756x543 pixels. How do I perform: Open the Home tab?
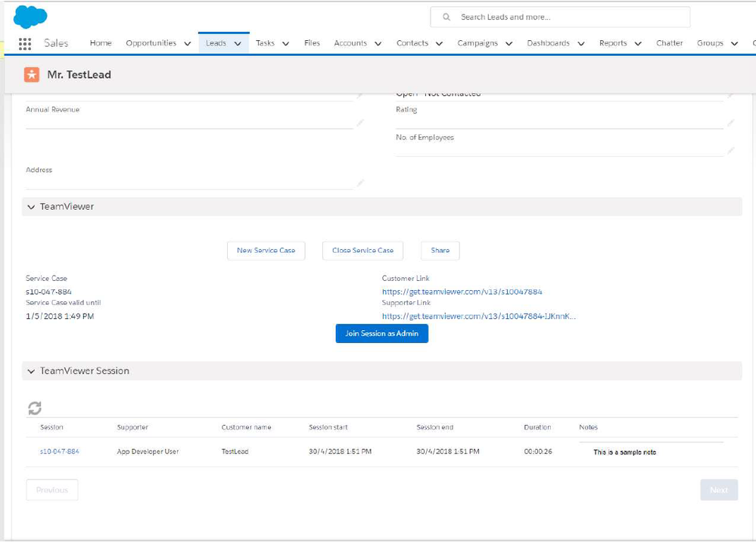click(101, 43)
